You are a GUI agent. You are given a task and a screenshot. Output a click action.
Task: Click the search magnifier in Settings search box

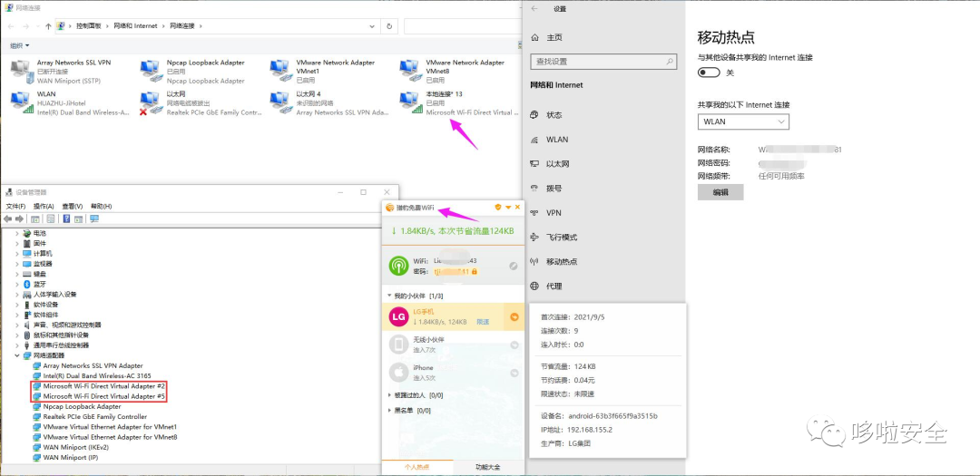click(670, 62)
